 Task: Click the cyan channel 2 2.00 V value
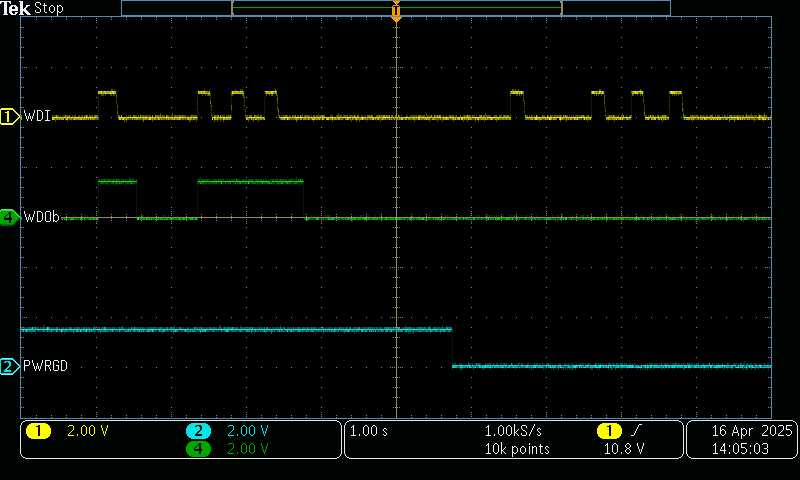click(x=247, y=431)
